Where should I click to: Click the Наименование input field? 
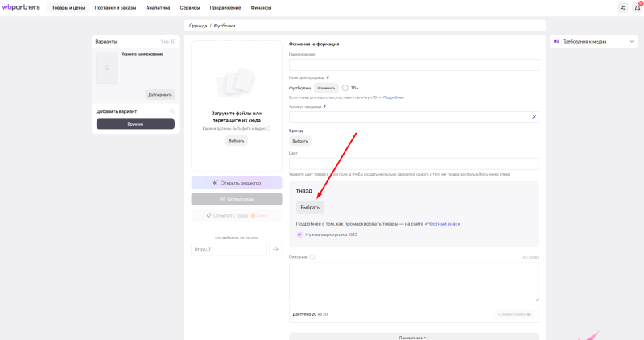click(x=414, y=64)
